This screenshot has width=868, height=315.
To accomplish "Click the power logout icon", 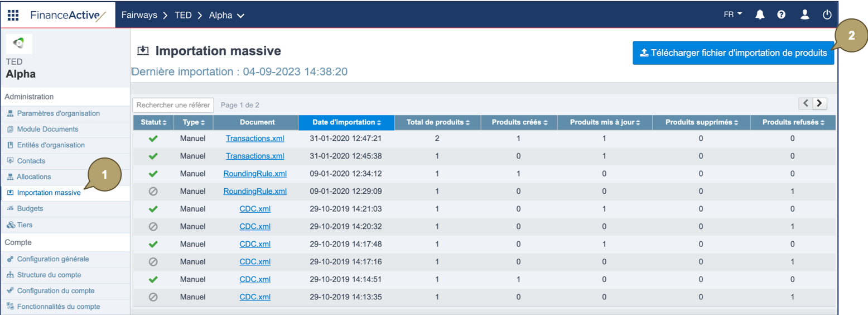I will (x=827, y=15).
